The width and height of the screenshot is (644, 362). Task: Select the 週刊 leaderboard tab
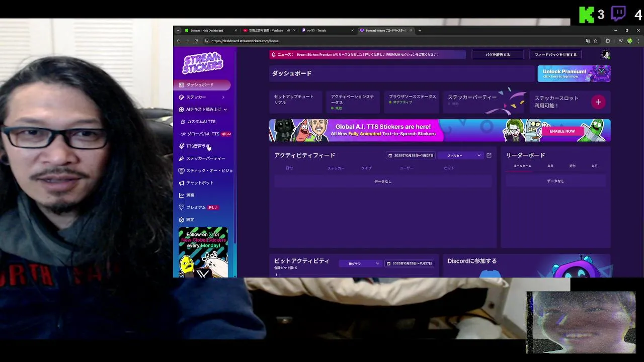[573, 166]
